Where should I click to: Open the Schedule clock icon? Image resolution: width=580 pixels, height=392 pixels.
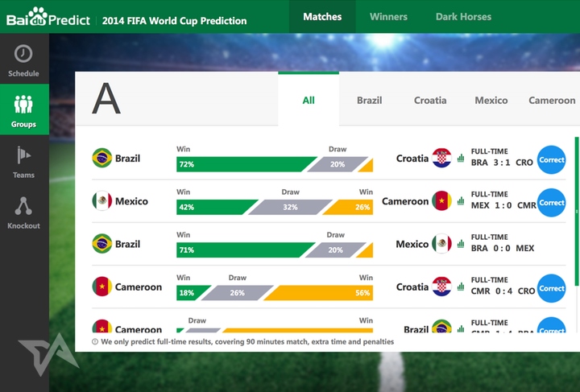(23, 54)
